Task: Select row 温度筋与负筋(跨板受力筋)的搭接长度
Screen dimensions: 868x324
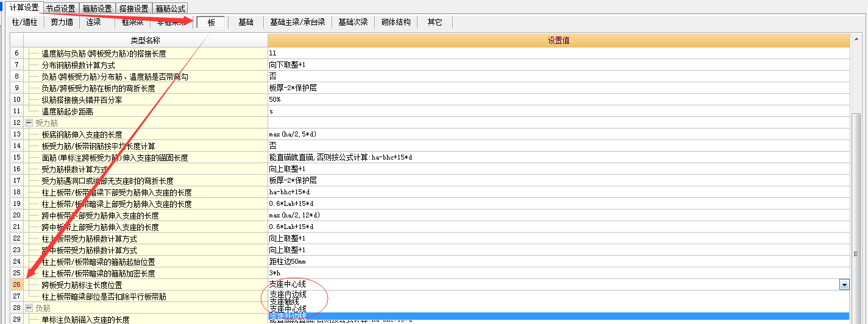Action: pyautogui.click(x=104, y=54)
